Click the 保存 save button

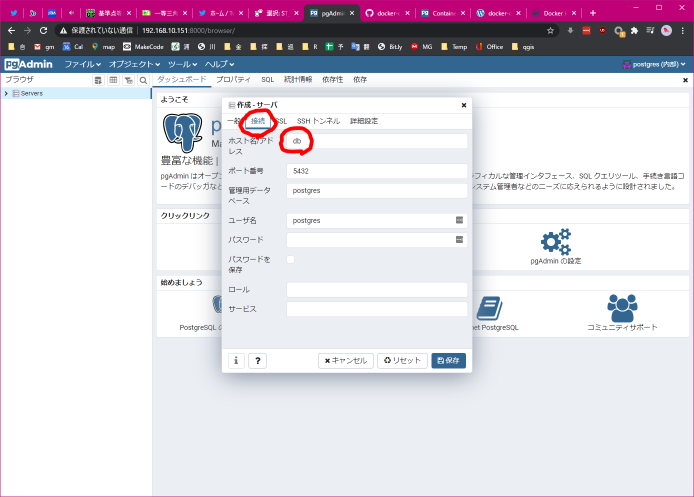tap(448, 361)
